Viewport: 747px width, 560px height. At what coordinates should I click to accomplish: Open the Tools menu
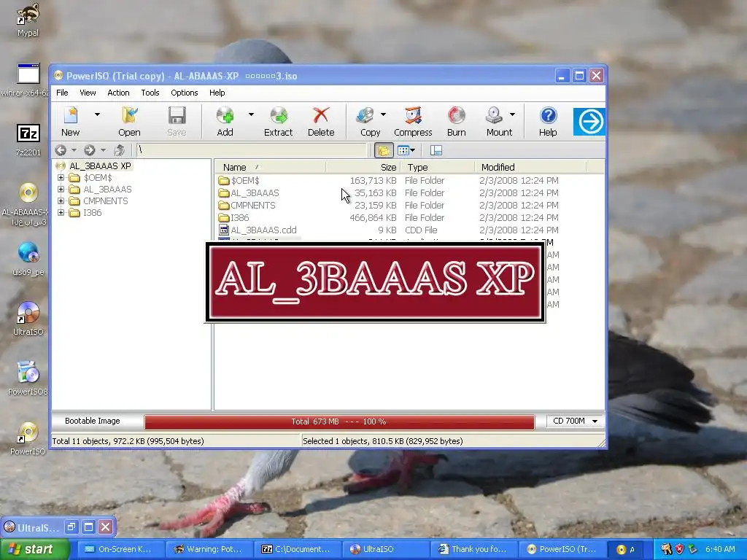point(150,93)
